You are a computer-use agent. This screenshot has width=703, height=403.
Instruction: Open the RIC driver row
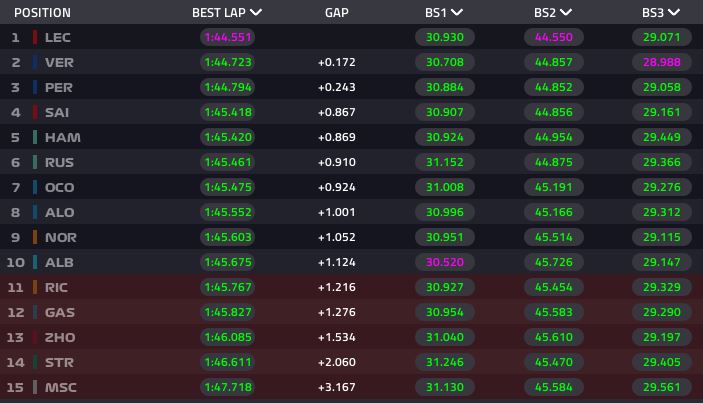[x=352, y=287]
